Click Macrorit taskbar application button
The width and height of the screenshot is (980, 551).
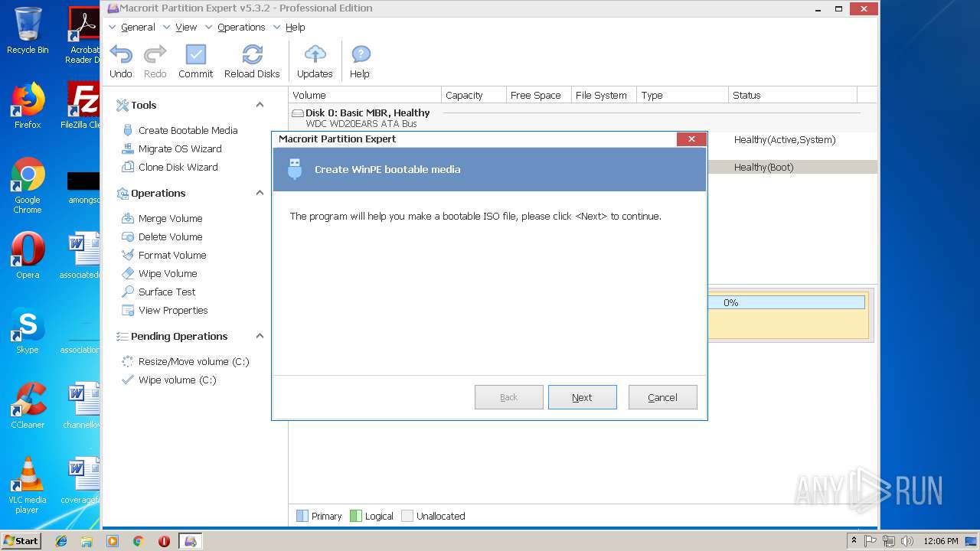tap(191, 541)
